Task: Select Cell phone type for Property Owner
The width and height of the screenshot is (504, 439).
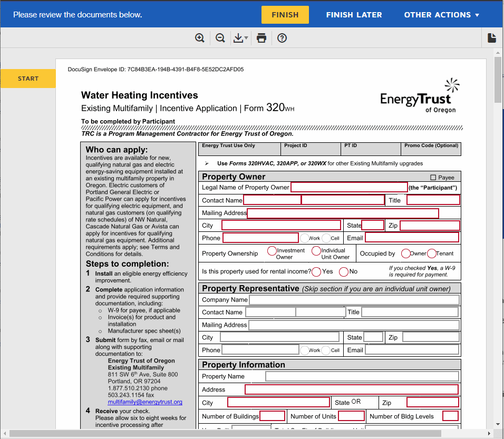Action: [x=326, y=238]
